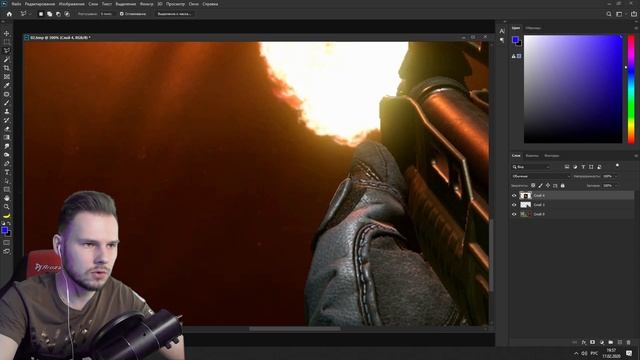This screenshot has height=360, width=640.
Task: Select the Path Selection tool
Action: click(x=7, y=180)
